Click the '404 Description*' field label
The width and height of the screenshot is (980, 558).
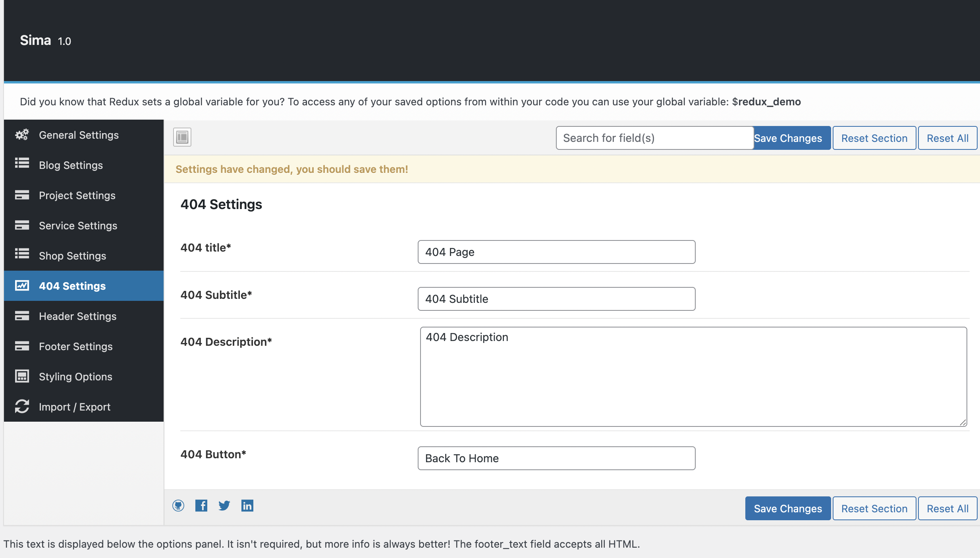tap(226, 342)
